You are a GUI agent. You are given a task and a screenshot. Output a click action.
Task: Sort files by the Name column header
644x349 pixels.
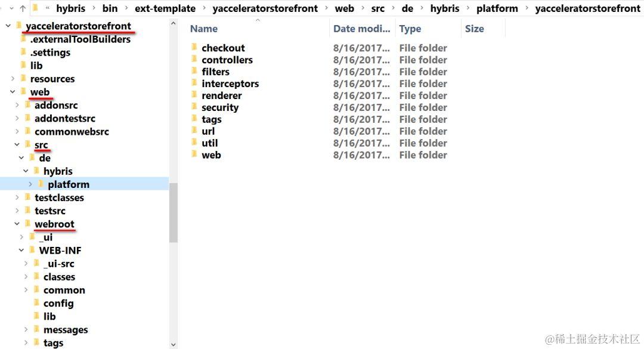click(204, 29)
